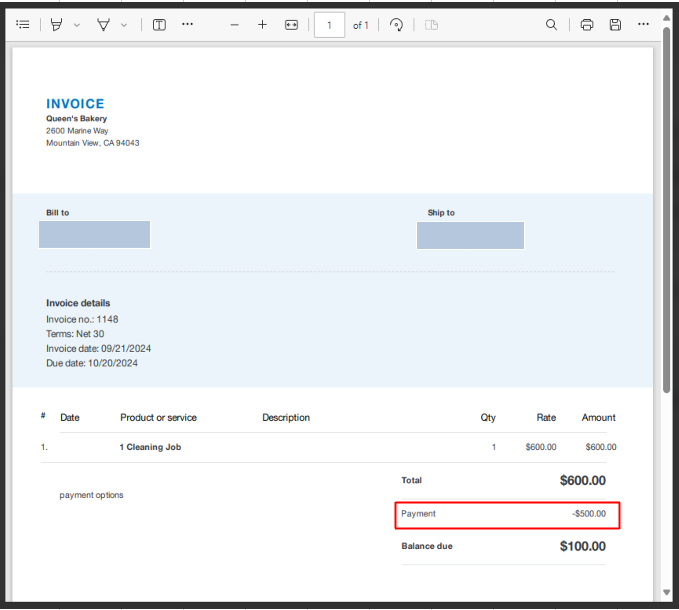679x610 pixels.
Task: Click the fit to width icon
Action: [291, 25]
